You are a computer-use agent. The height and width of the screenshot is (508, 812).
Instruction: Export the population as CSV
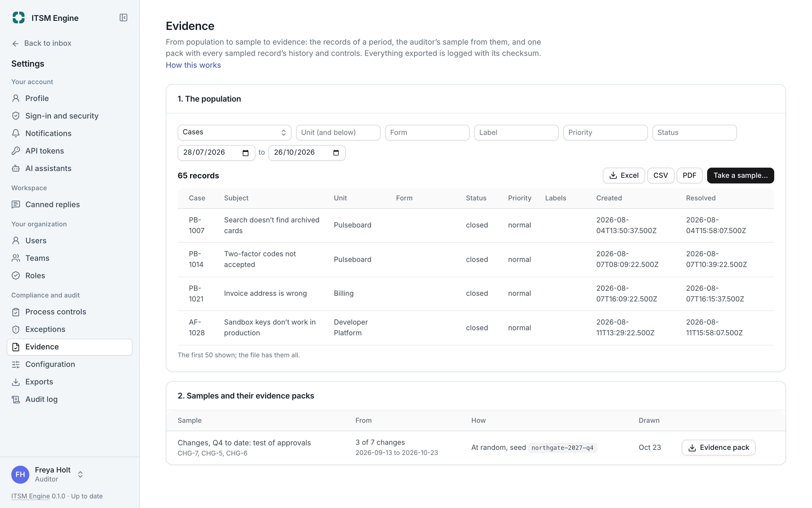[x=660, y=175]
